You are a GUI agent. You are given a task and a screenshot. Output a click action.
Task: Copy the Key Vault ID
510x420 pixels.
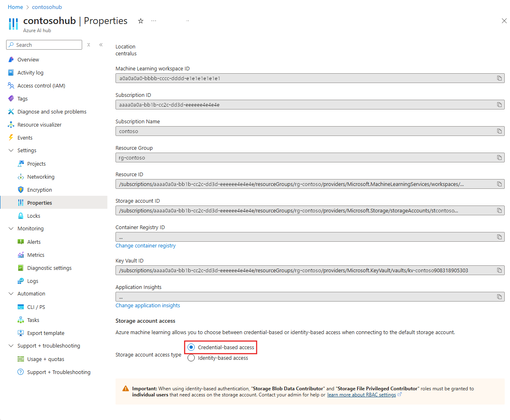[499, 270]
